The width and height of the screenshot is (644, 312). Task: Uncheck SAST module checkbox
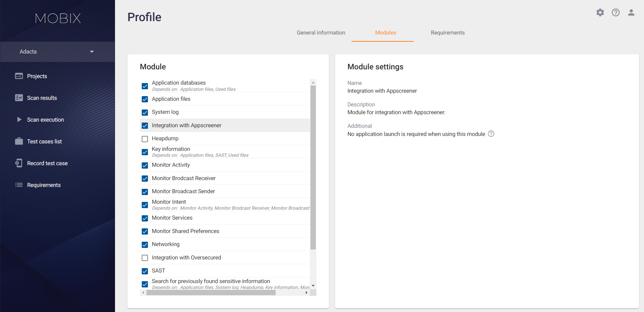(x=145, y=271)
